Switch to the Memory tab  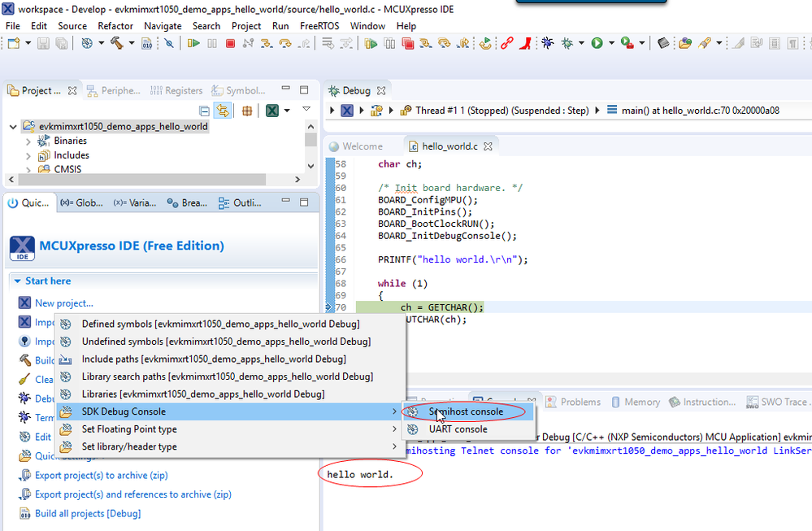(x=636, y=402)
